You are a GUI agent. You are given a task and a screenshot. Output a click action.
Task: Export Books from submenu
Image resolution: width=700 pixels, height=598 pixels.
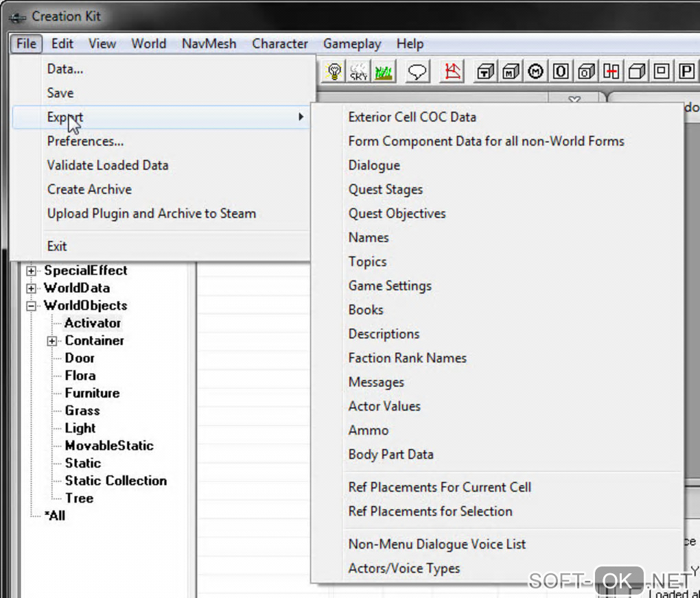coord(498,310)
